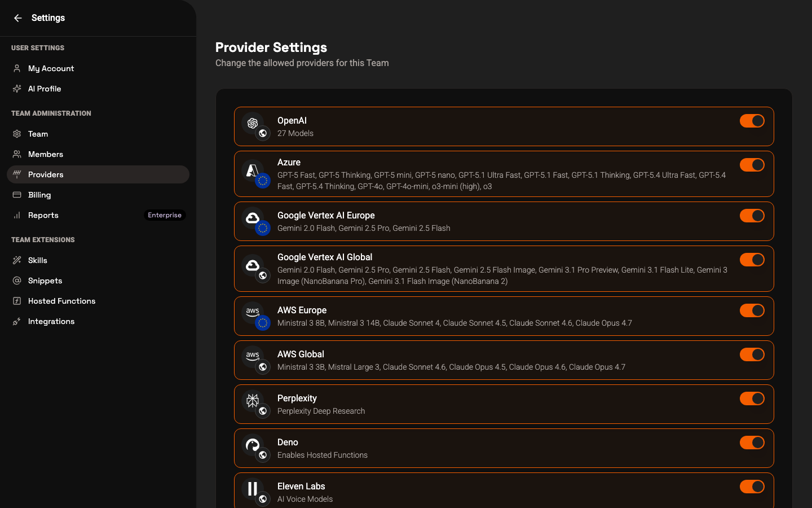Click the Team gear icon

pyautogui.click(x=17, y=134)
